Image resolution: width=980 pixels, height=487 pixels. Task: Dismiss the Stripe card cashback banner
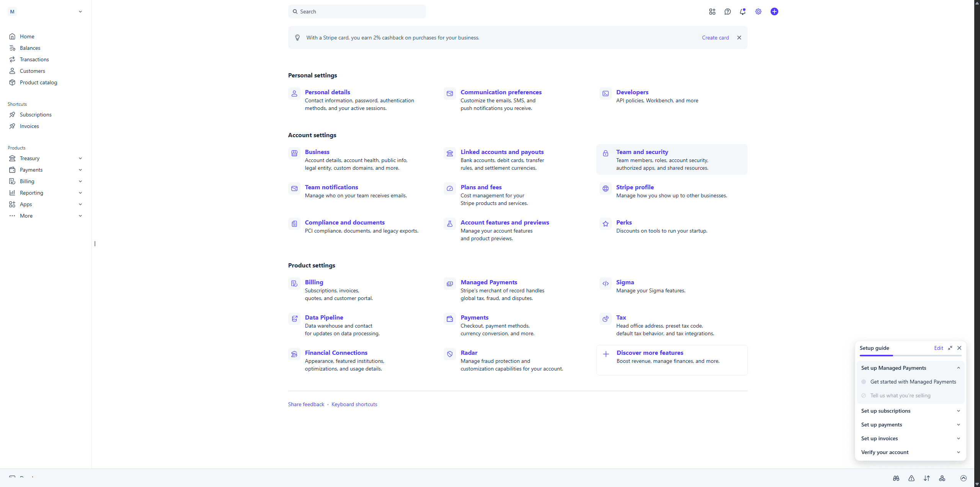click(x=739, y=38)
